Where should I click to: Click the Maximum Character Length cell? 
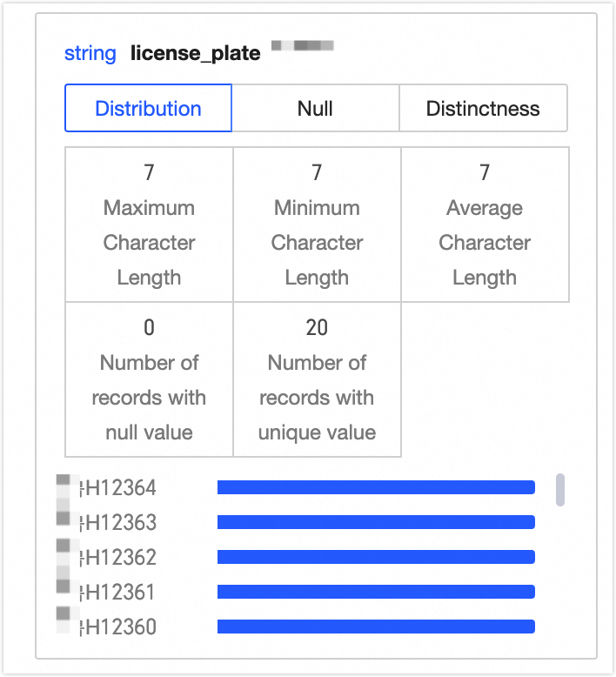tap(149, 225)
